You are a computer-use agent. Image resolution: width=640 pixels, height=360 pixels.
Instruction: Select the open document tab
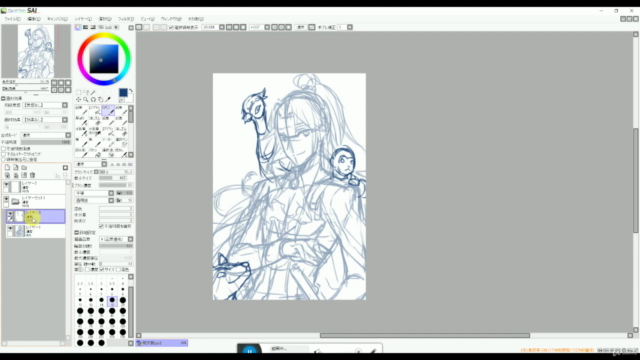pos(162,343)
